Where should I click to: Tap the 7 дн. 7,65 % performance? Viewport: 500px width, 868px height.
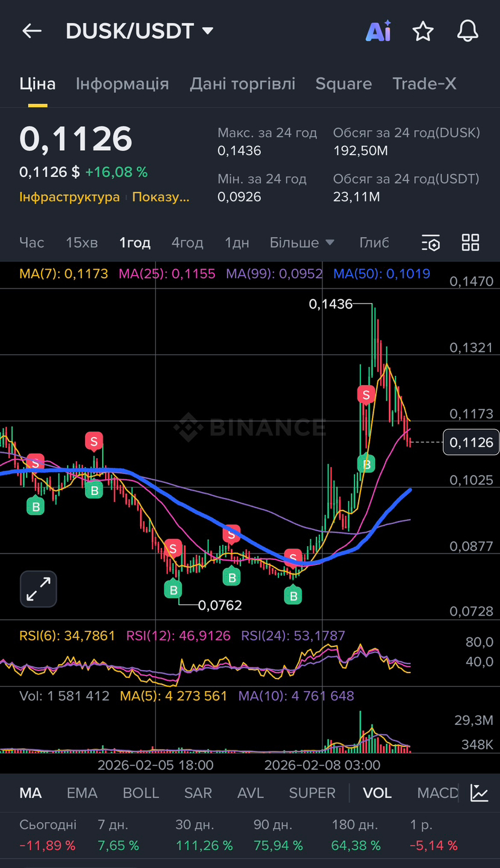point(118,835)
